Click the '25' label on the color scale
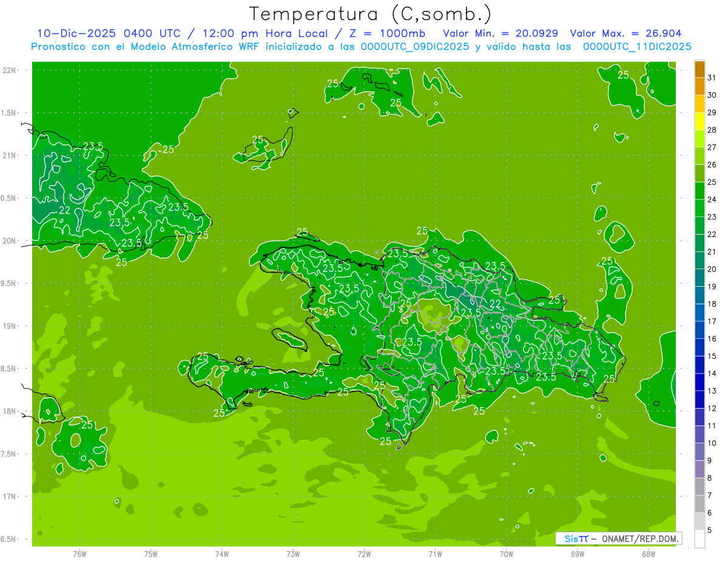Viewport: 728px width, 562px height. coord(712,182)
